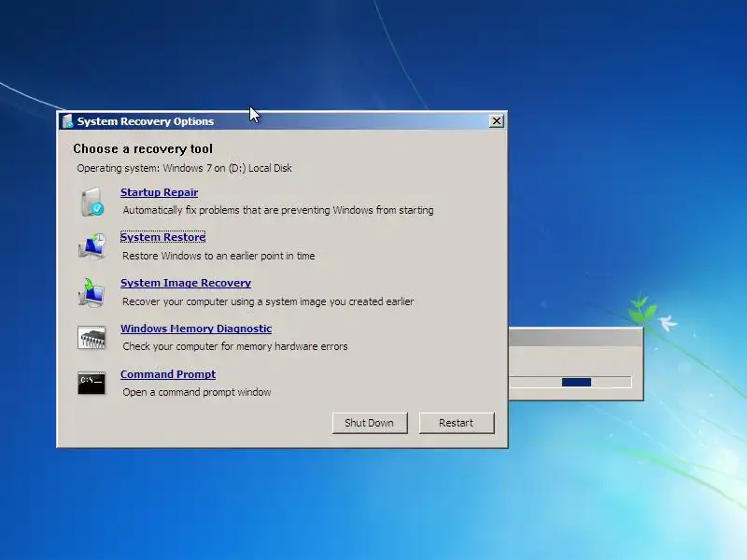Open Command Prompt link
This screenshot has width=747, height=560.
point(168,374)
